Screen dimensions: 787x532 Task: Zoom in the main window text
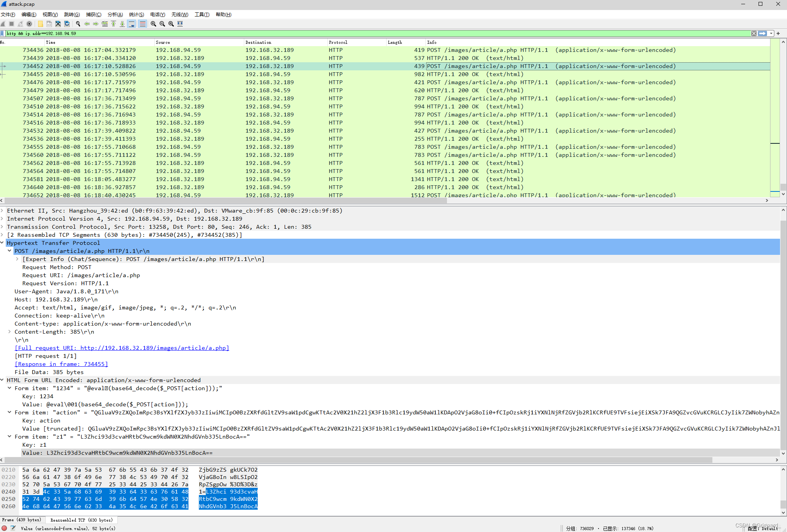(x=153, y=24)
